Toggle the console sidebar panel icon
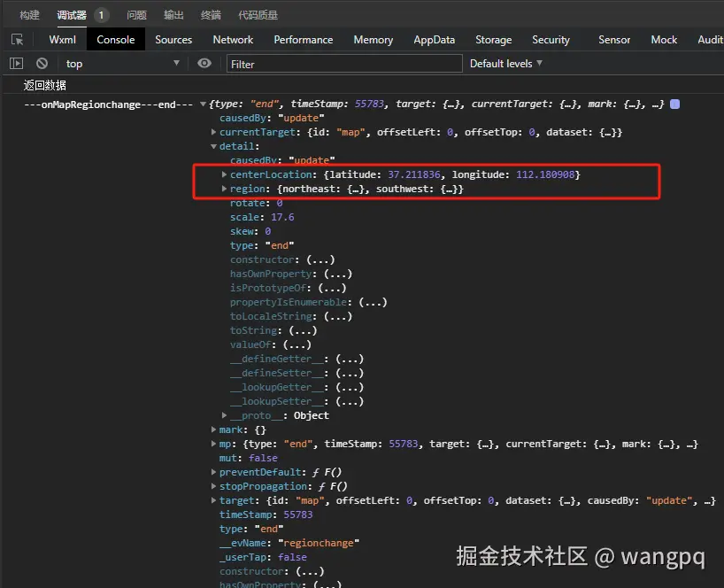The height and width of the screenshot is (588, 724). point(16,63)
